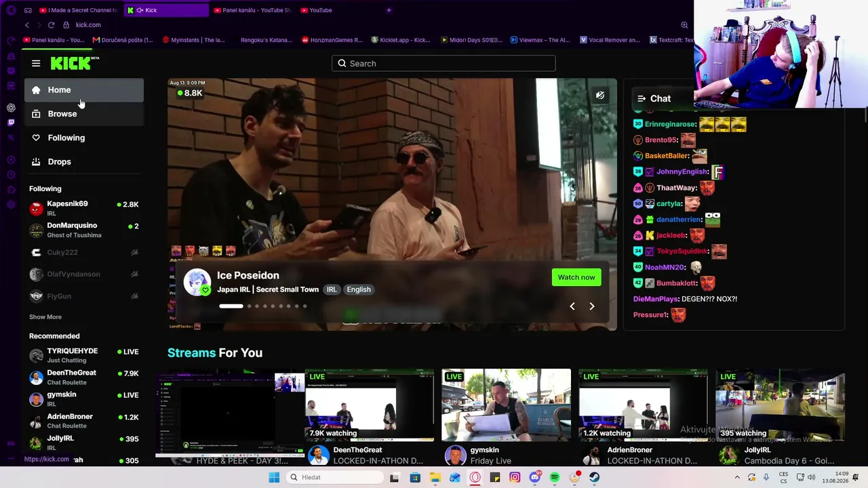This screenshot has height=488, width=868.
Task: Open the Vocal Remover bookmark
Action: [610, 40]
